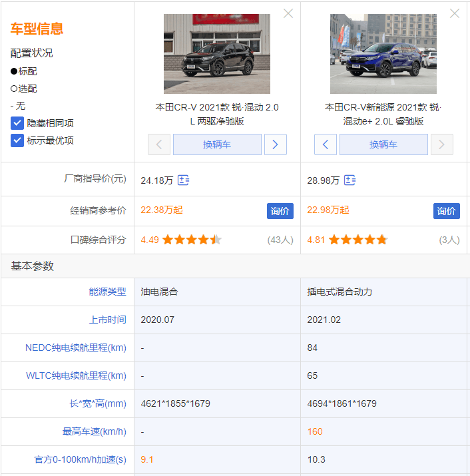Click the 车型信息 heading

[37, 29]
